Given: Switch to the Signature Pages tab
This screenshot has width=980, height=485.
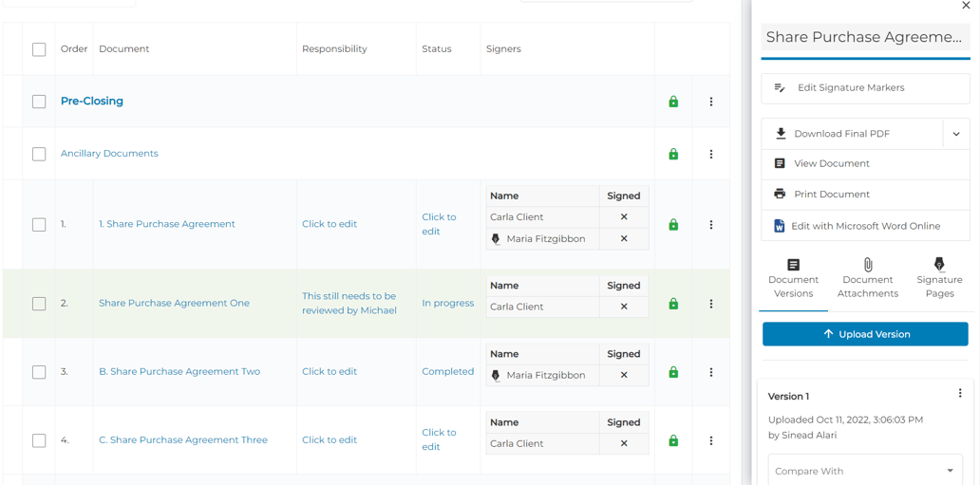Looking at the screenshot, I should (939, 279).
